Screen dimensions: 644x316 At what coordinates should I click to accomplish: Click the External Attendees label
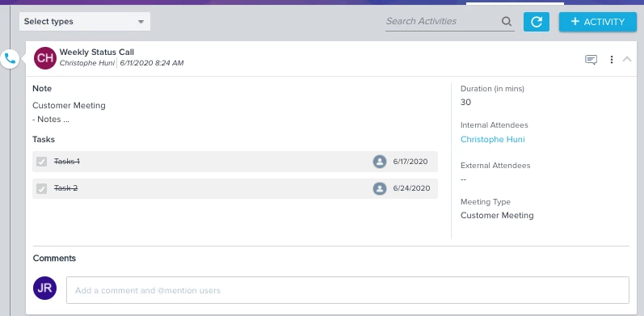(x=495, y=166)
